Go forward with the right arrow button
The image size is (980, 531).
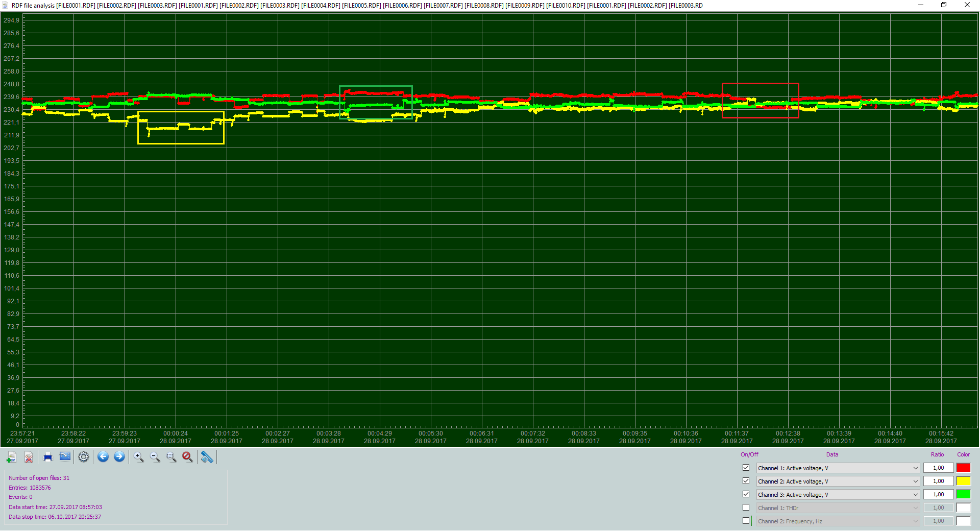click(x=119, y=457)
